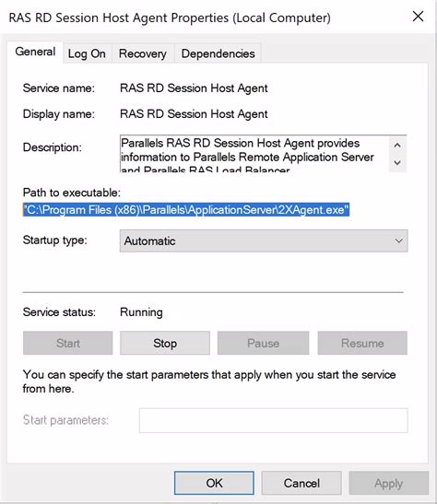Expand the Startup type dropdown

tap(264, 240)
